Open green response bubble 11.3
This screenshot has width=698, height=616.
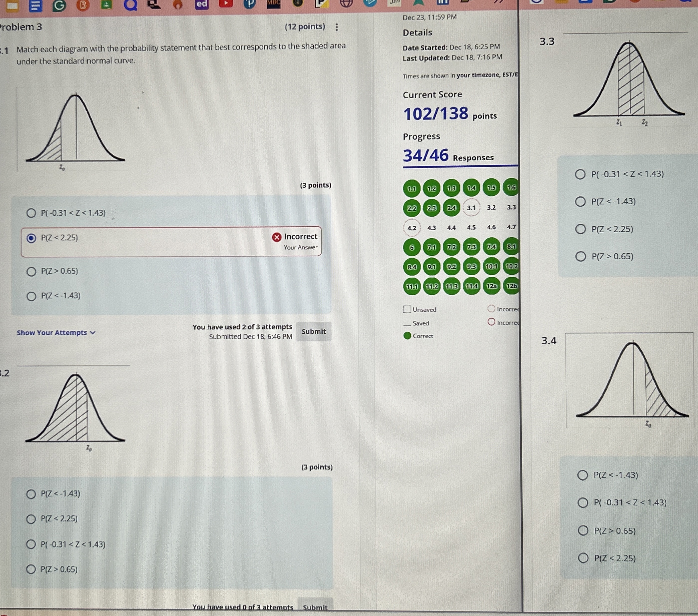[452, 286]
